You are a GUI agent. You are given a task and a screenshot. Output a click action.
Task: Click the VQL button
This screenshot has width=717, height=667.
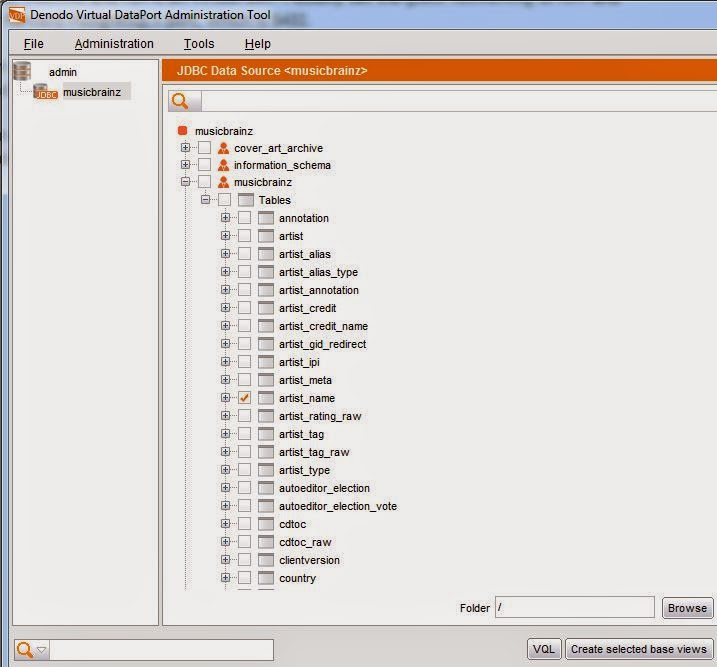click(x=544, y=649)
